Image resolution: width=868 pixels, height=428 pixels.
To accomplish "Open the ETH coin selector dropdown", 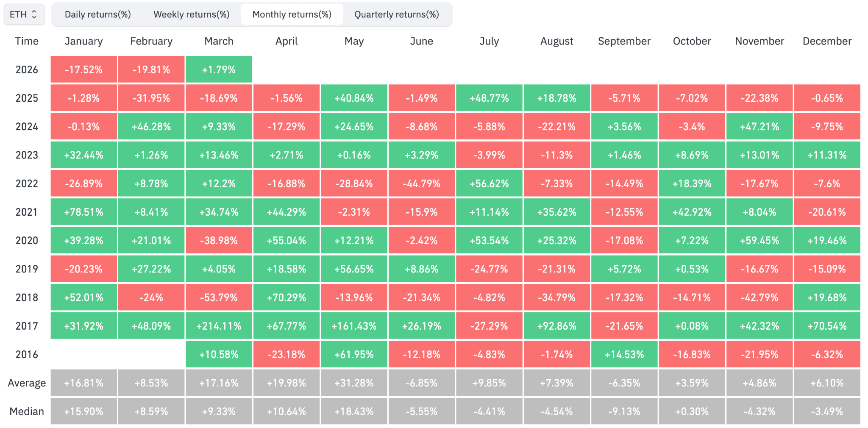I will 24,14.
